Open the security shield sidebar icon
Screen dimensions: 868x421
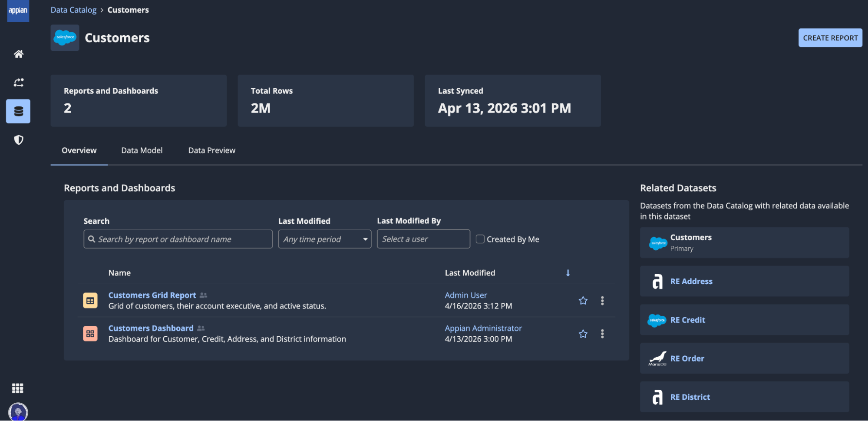point(18,140)
